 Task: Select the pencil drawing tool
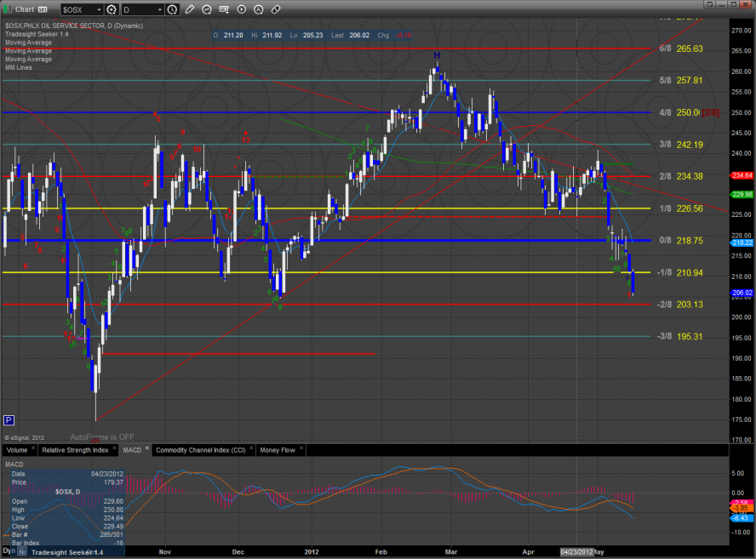tap(189, 9)
